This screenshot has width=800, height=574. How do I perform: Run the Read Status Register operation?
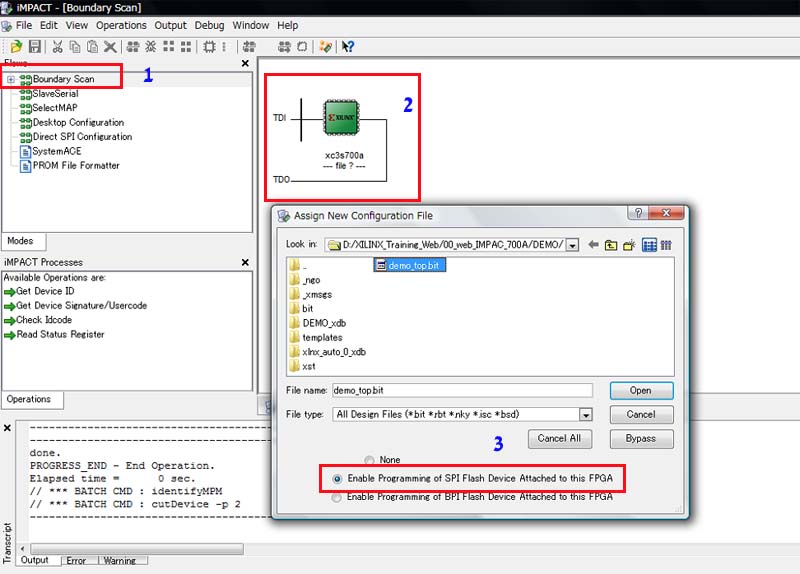(x=54, y=335)
